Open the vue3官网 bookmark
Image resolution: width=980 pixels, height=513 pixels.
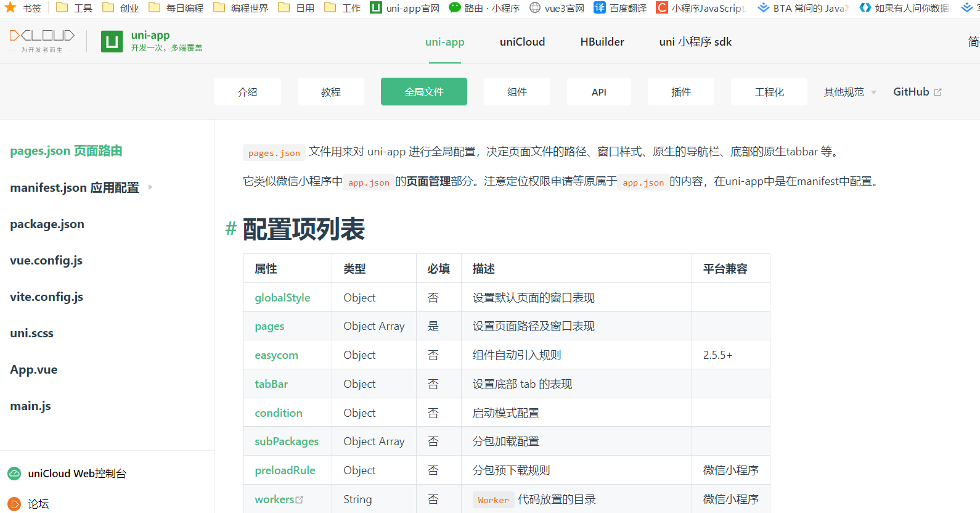[x=557, y=8]
